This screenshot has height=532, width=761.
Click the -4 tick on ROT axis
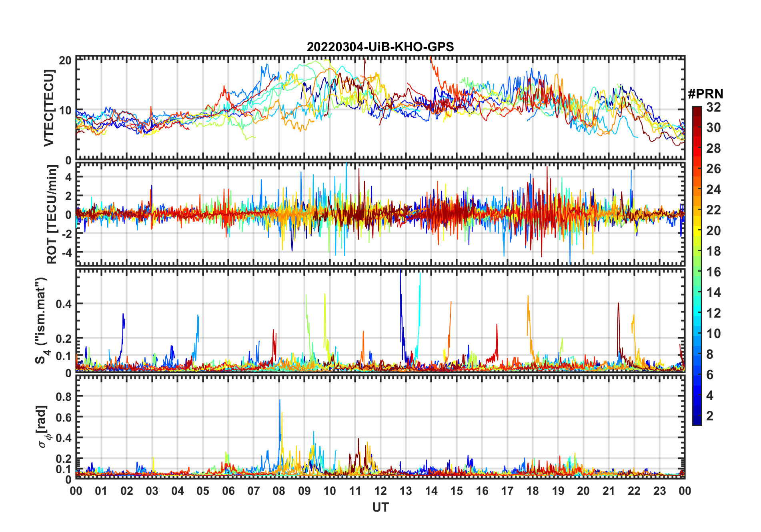[x=66, y=252]
